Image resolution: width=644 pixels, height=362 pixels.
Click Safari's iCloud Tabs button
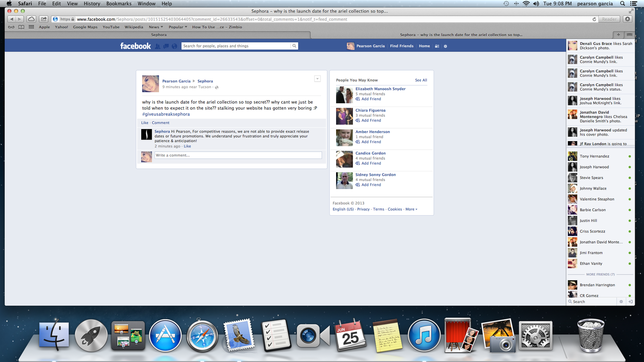pos(31,19)
